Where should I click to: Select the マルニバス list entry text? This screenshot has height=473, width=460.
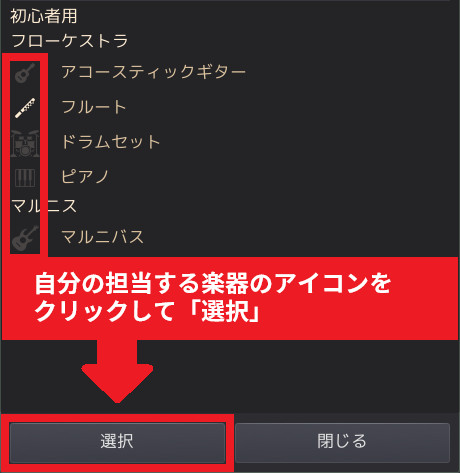[x=103, y=237]
